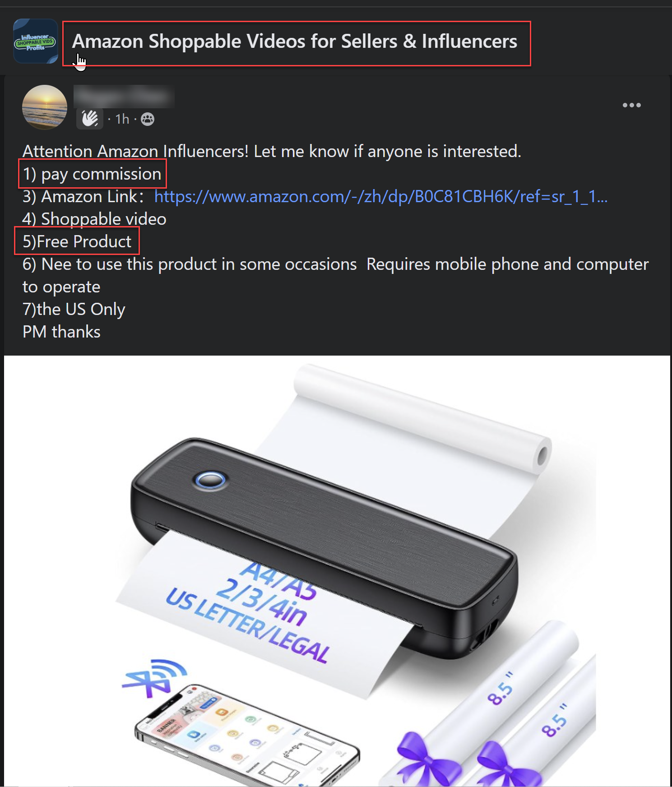The height and width of the screenshot is (787, 672).
Task: Click the 'US LETTER/LEGAL' printed paper text
Action: click(247, 625)
